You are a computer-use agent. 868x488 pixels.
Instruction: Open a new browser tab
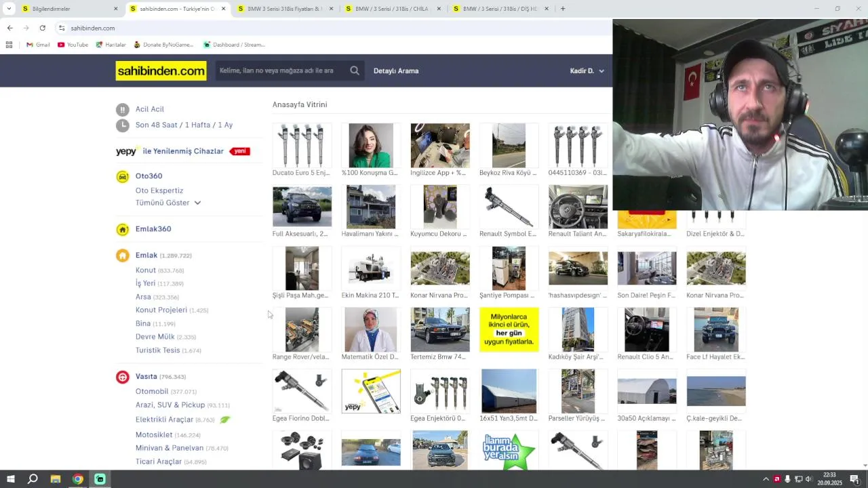click(x=563, y=9)
